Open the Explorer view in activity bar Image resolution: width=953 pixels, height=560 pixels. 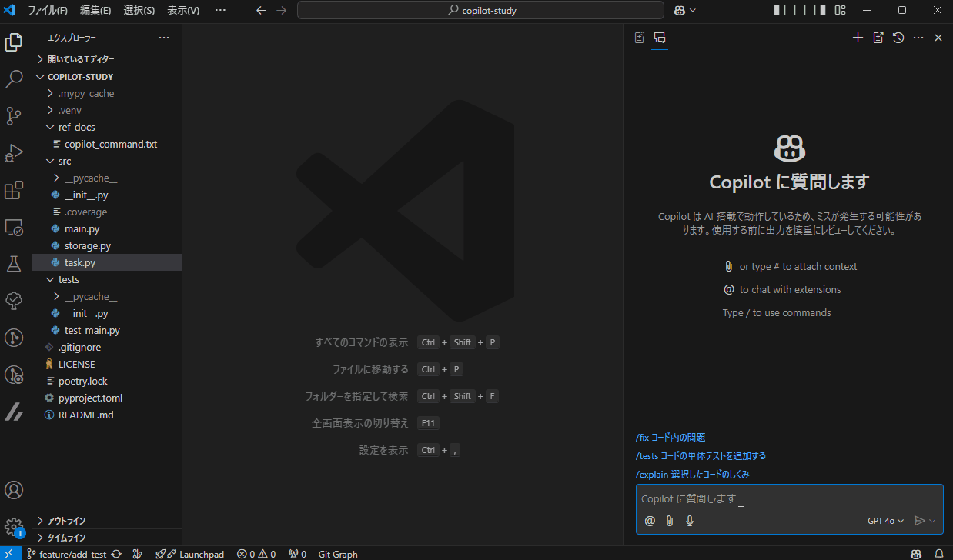point(14,42)
